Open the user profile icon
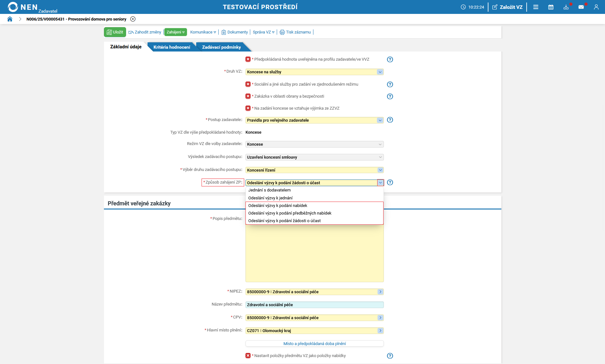605x364 pixels. [596, 7]
